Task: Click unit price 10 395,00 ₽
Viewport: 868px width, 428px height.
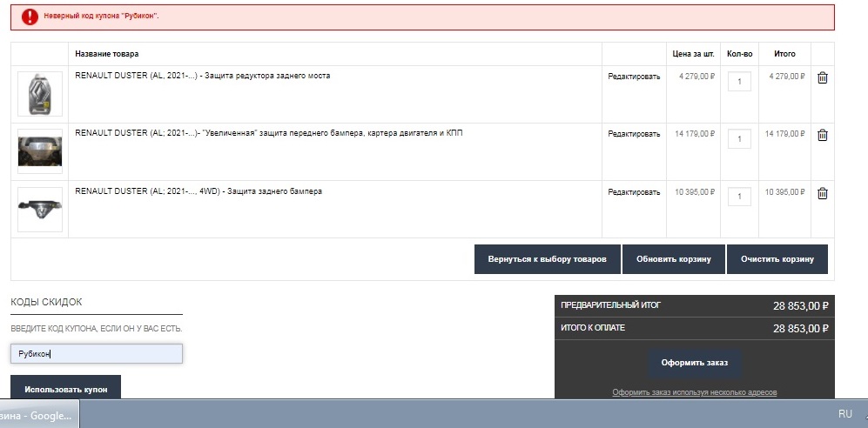Action: (x=695, y=192)
